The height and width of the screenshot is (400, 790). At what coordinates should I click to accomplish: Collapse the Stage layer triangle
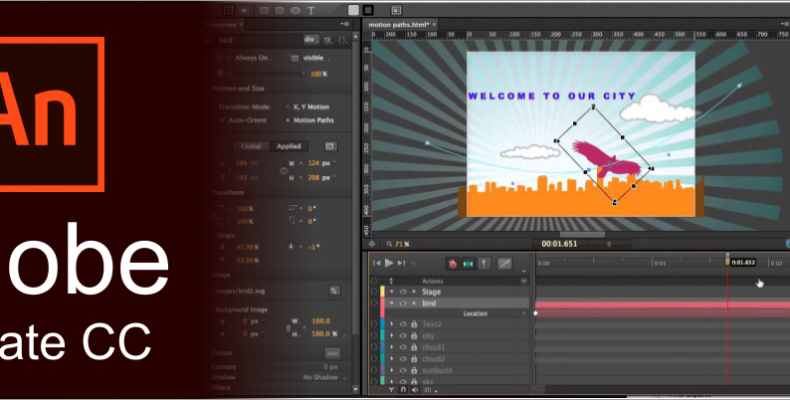[392, 292]
